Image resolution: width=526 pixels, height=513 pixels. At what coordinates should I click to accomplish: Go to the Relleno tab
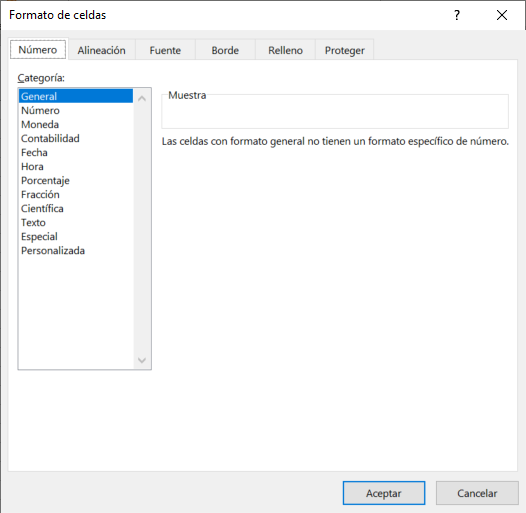pos(285,50)
